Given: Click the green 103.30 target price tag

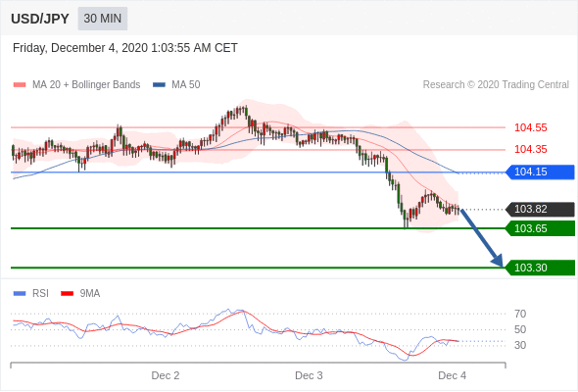Looking at the screenshot, I should pos(541,268).
